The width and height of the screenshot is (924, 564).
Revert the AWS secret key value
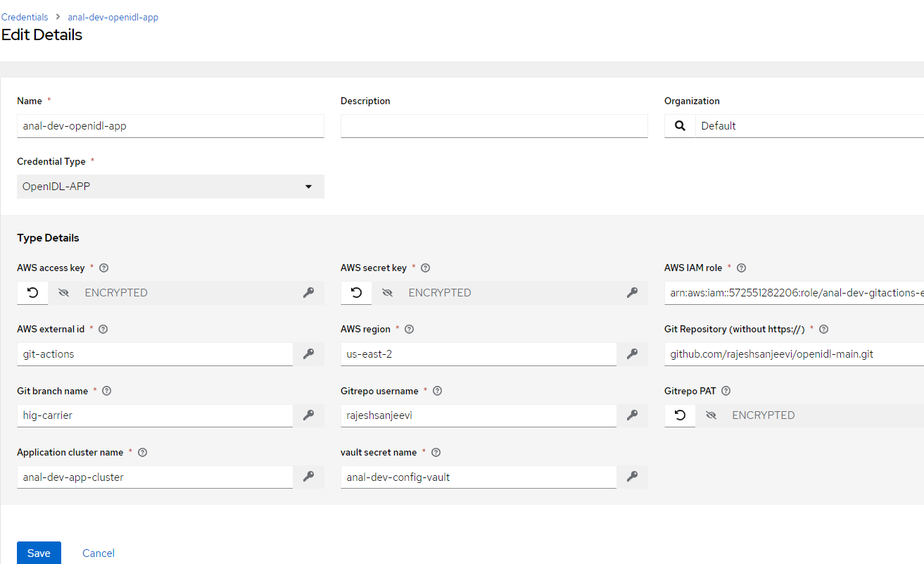point(356,293)
